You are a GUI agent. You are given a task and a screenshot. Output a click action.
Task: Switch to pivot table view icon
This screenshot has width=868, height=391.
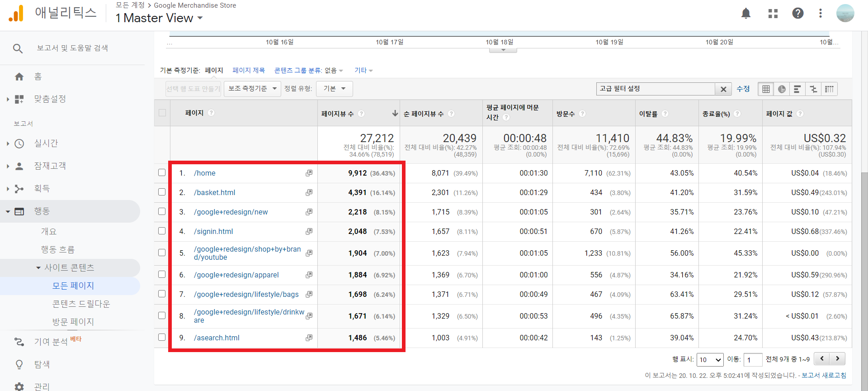pos(829,89)
